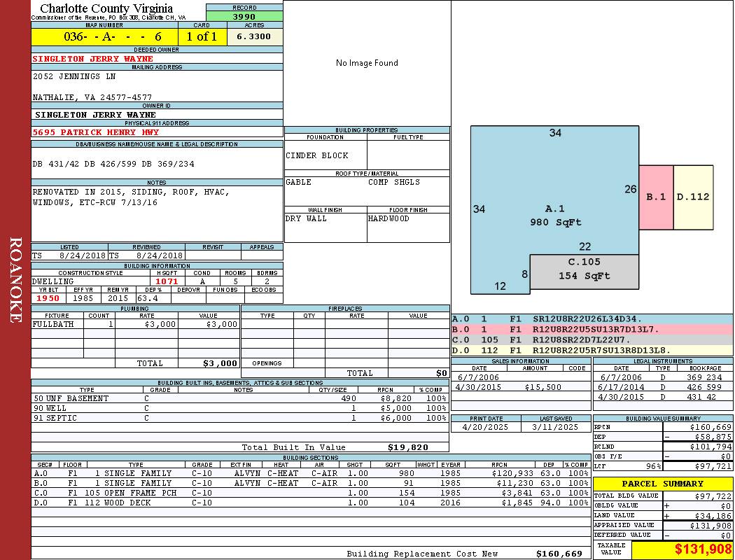This screenshot has width=735, height=560.
Task: Select the red 1071 square footage value
Action: (167, 281)
